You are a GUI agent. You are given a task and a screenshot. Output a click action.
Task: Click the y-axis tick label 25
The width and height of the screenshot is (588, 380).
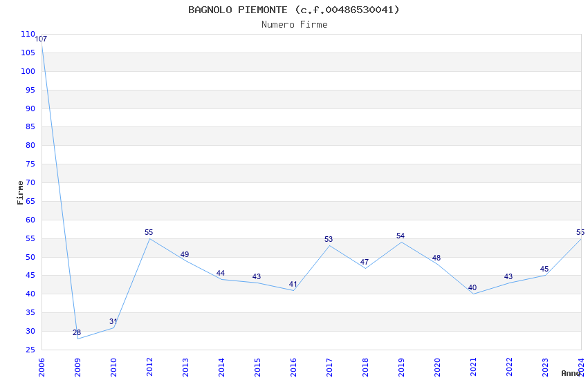click(30, 350)
